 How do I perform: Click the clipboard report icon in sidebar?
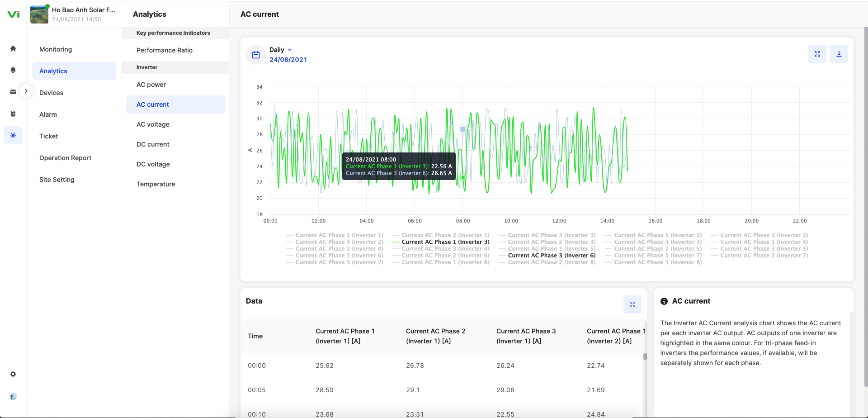[13, 114]
